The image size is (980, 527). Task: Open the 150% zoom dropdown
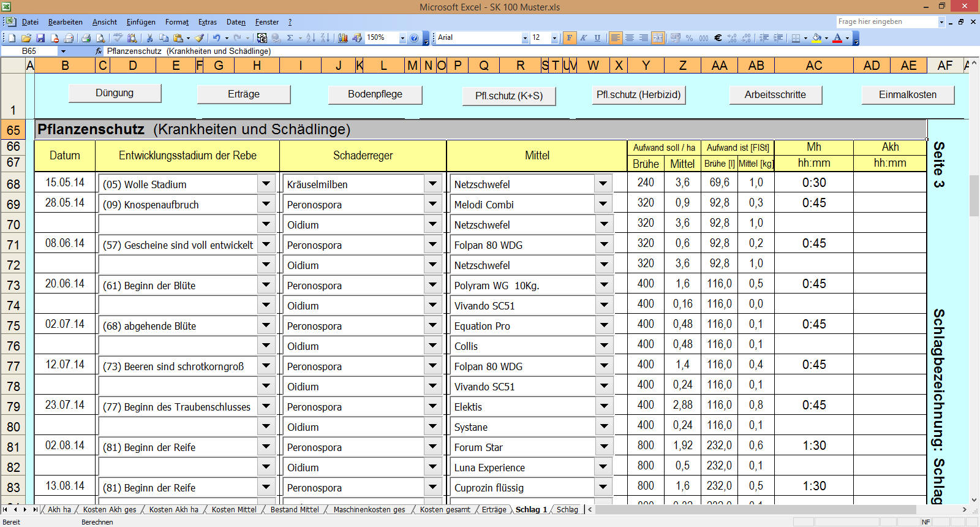click(x=402, y=38)
